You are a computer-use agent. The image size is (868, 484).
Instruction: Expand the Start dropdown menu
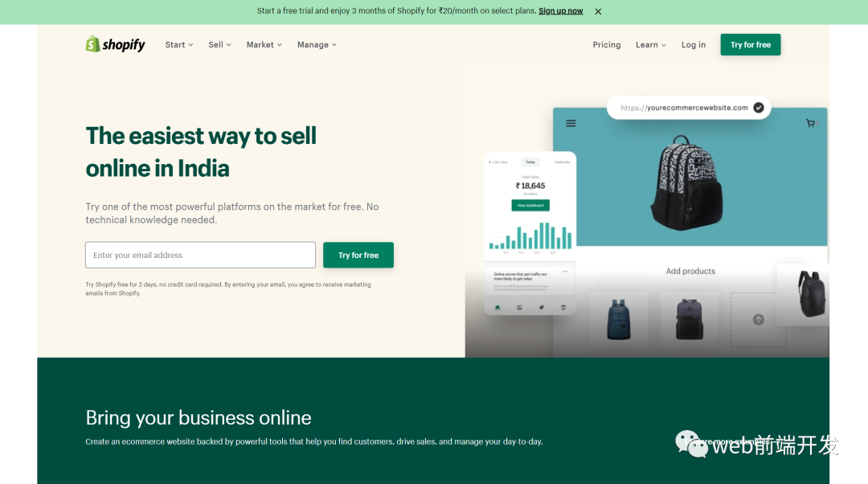178,45
